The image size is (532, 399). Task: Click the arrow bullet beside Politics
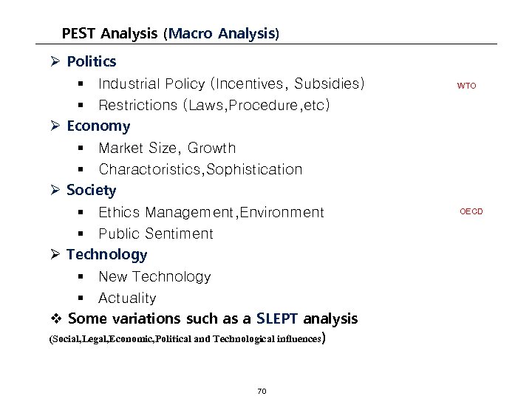click(55, 61)
